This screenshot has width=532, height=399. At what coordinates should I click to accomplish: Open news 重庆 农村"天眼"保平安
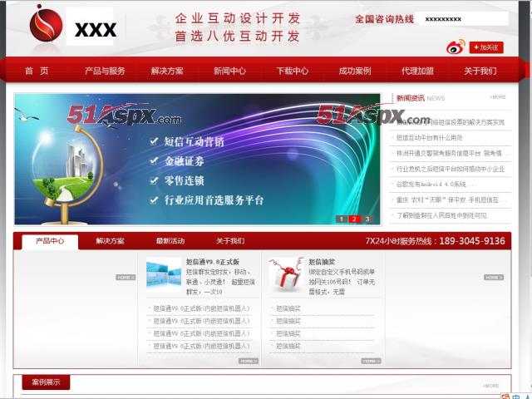click(x=451, y=199)
